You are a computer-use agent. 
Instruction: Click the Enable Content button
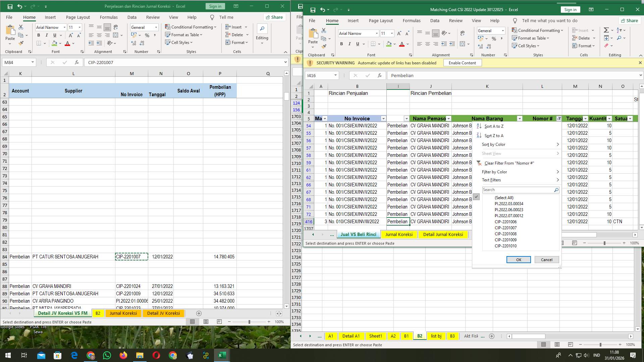click(x=463, y=63)
